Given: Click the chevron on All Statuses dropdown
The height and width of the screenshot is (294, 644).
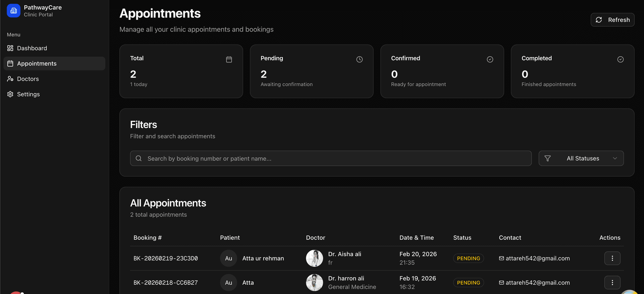Looking at the screenshot, I should [615, 158].
